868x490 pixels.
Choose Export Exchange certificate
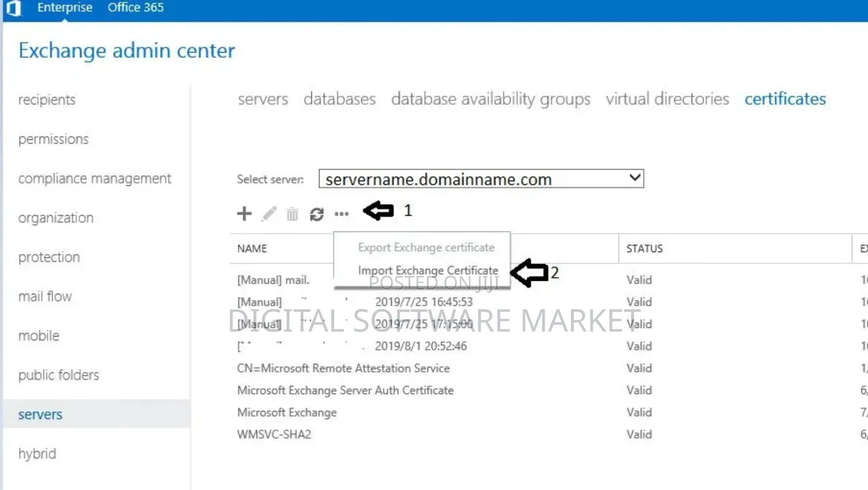[x=426, y=247]
